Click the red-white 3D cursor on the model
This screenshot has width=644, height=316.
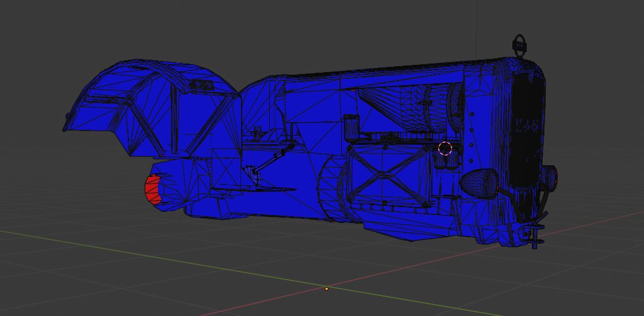[445, 148]
